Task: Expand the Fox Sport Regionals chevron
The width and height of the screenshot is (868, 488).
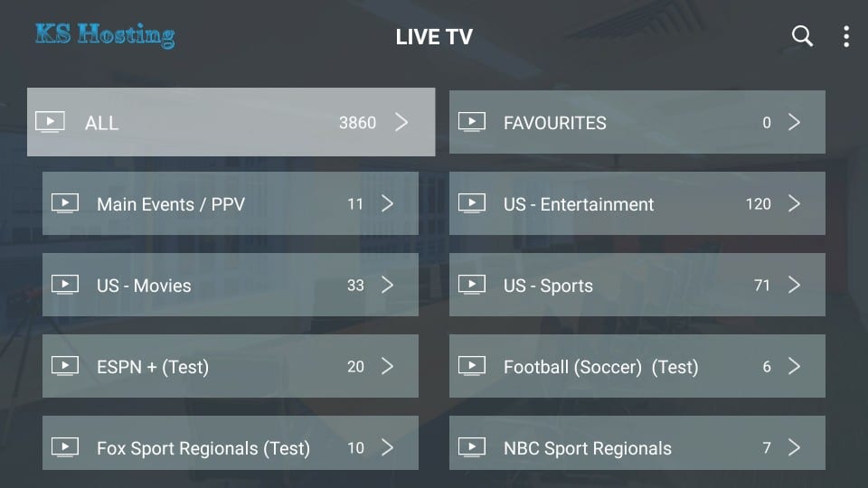Action: click(388, 447)
